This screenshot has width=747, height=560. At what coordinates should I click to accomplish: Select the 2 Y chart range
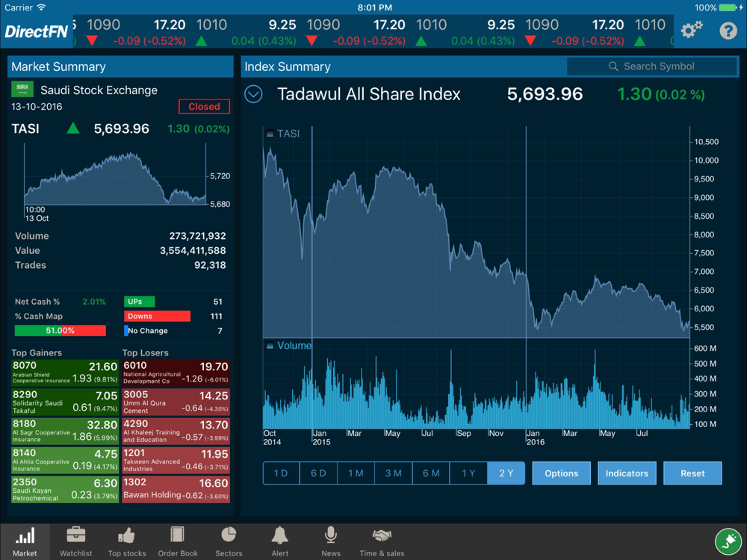(x=506, y=473)
